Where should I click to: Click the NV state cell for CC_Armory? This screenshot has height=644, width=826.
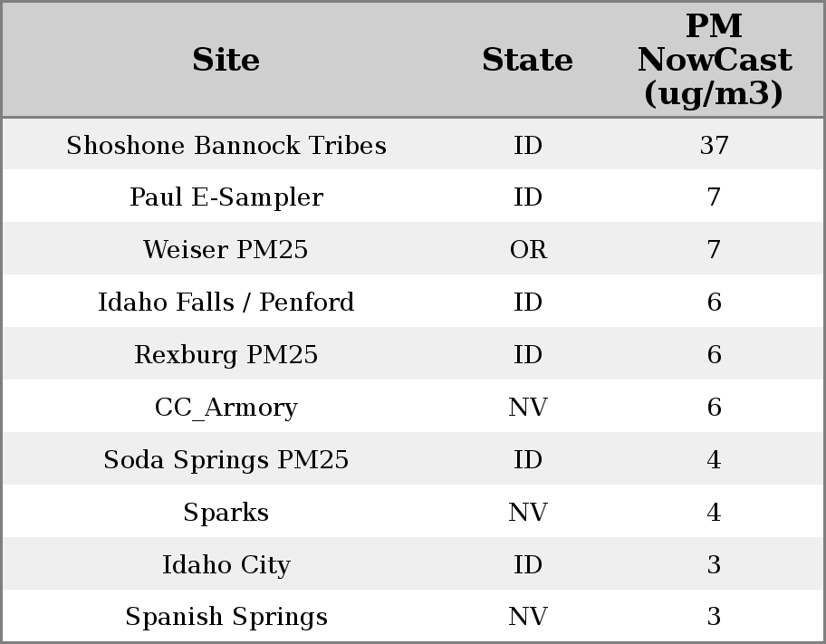528,408
